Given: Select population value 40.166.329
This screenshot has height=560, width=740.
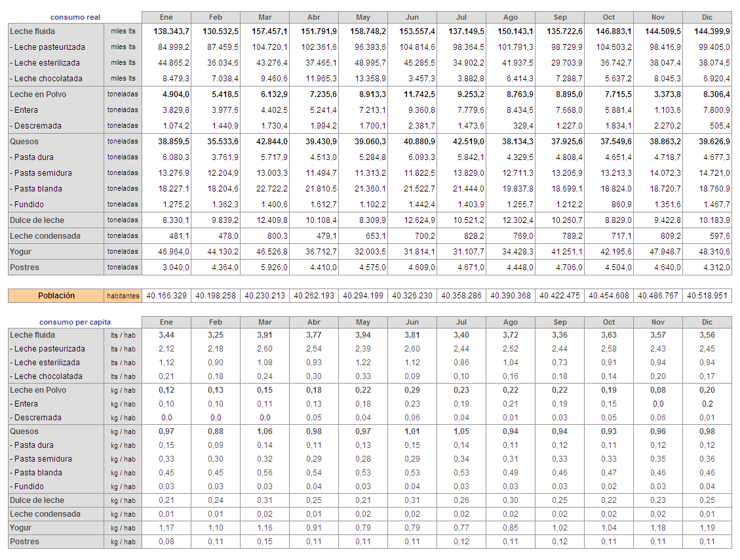Looking at the screenshot, I should [166, 296].
